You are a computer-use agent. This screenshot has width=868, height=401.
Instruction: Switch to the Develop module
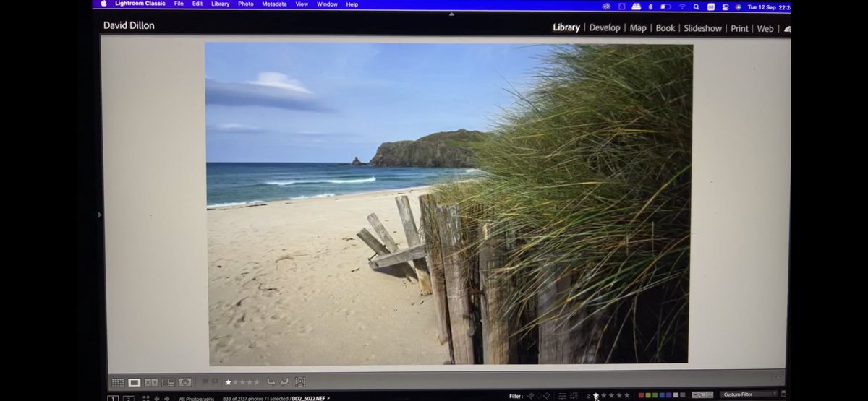coord(605,27)
